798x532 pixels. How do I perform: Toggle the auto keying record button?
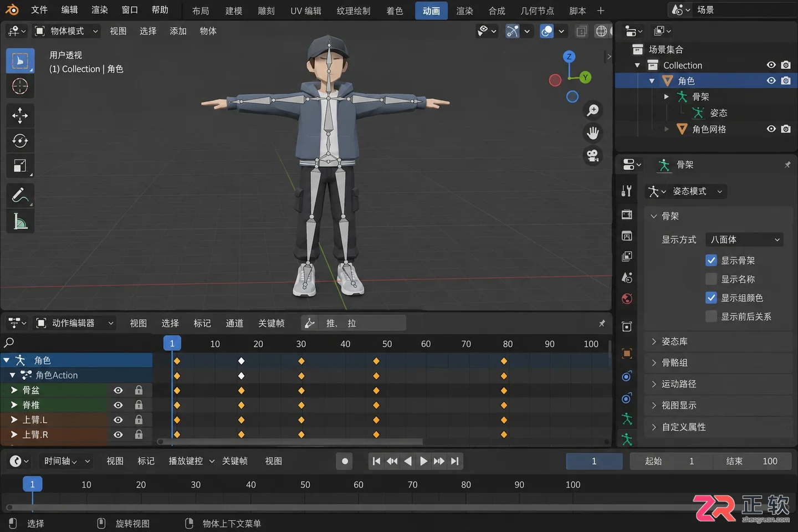(x=345, y=461)
